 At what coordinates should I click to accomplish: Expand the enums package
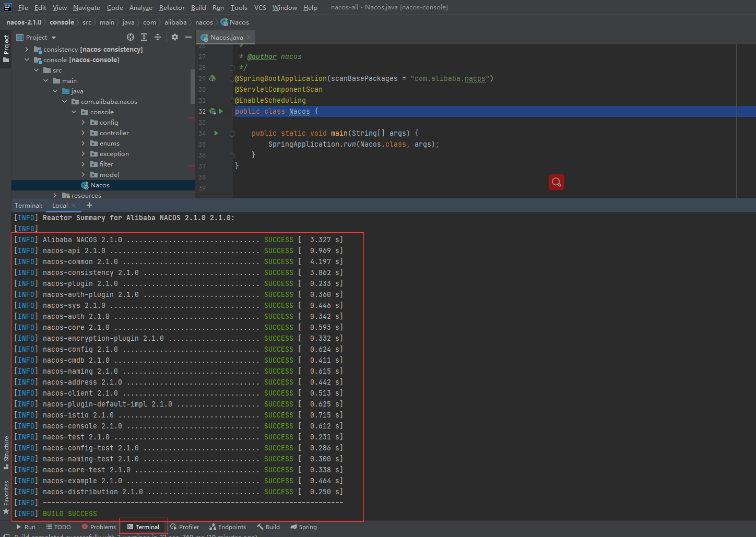[83, 143]
